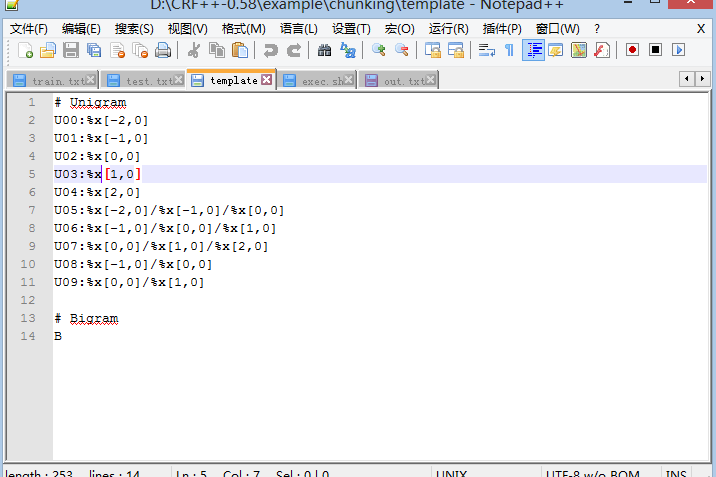Close the test.txt tab
Image resolution: width=716 pixels, height=477 pixels.
179,80
